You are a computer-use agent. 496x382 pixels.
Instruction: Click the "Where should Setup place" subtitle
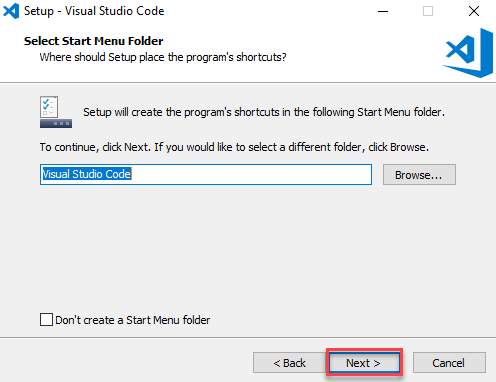pos(163,57)
